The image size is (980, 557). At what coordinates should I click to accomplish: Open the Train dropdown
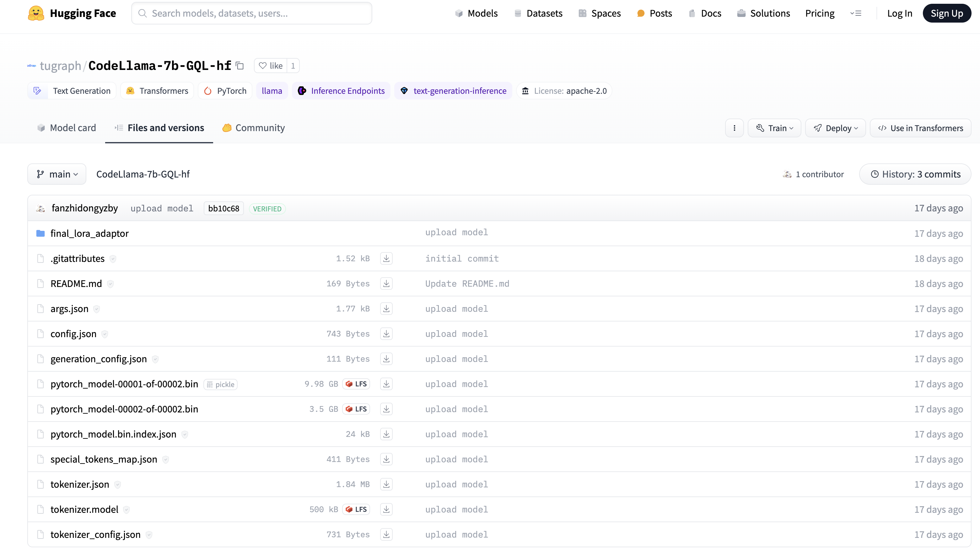pos(774,128)
